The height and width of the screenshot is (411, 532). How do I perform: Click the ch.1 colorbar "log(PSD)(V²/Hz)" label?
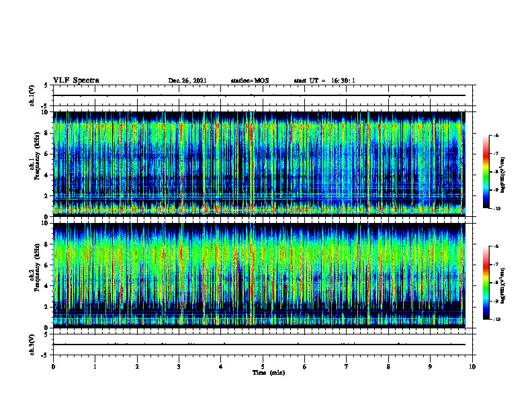pos(504,175)
